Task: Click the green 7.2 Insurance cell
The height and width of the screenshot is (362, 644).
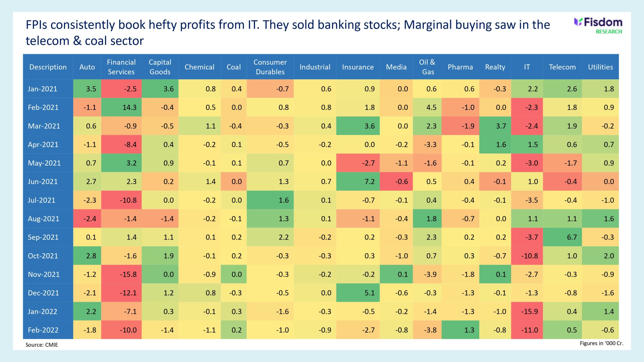Action: coord(358,182)
